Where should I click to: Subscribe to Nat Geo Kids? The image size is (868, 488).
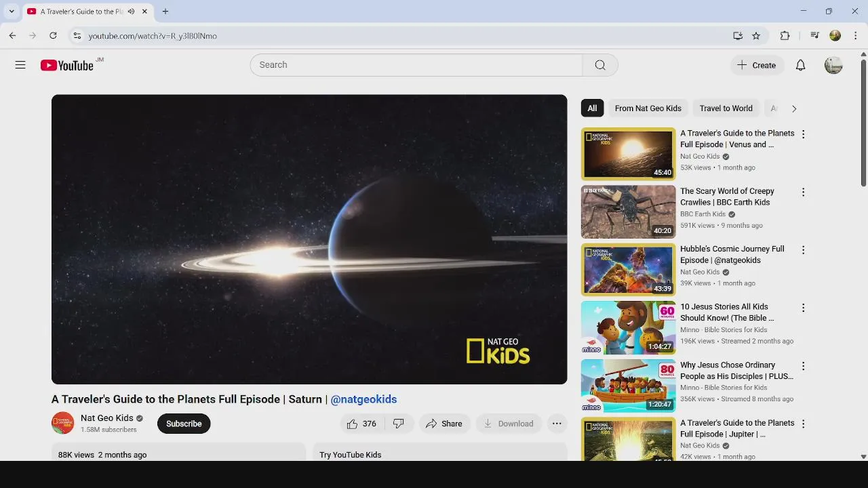pos(184,424)
